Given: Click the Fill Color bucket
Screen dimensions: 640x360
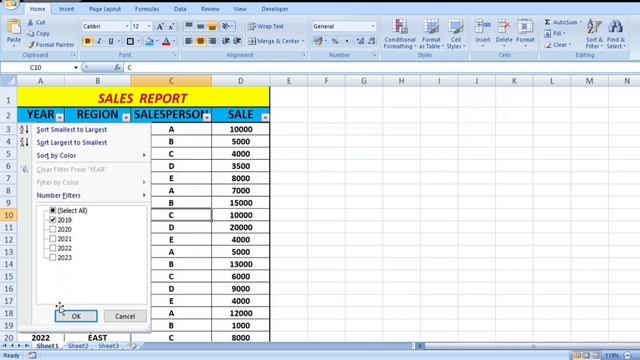Looking at the screenshot, I should pyautogui.click(x=149, y=41).
